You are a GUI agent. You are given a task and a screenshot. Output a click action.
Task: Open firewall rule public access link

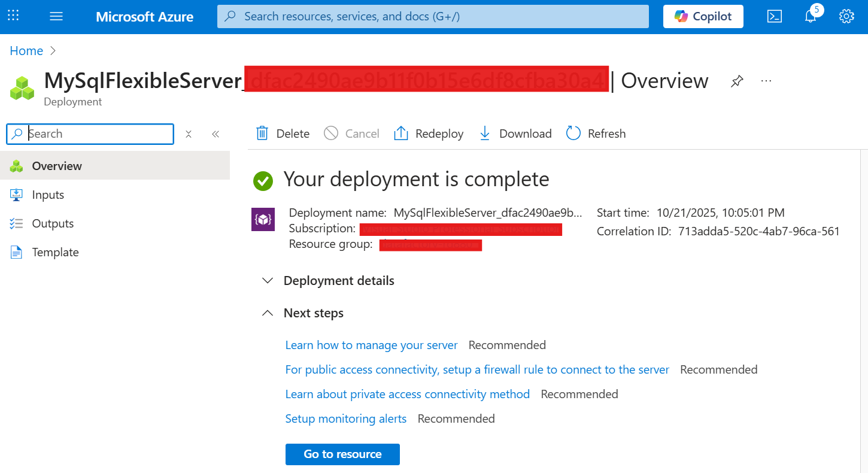pos(477,370)
